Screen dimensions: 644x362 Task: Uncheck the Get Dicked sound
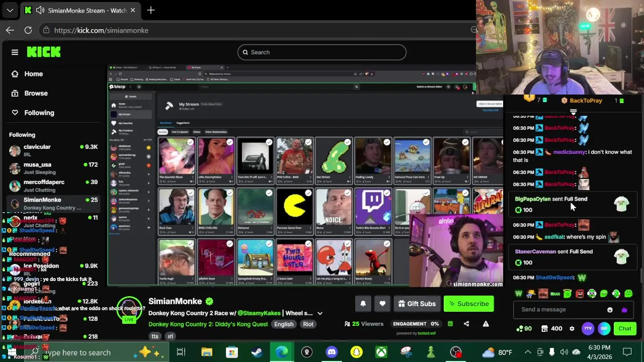(x=348, y=142)
